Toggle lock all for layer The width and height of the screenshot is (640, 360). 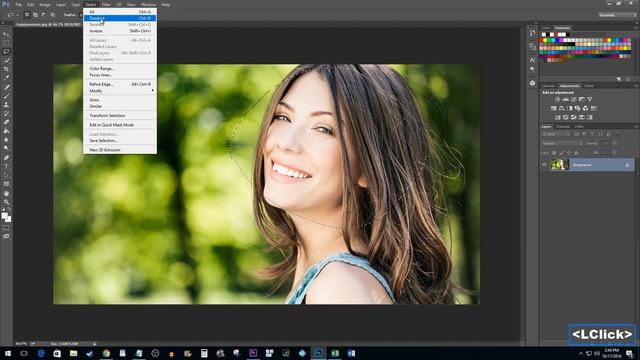[576, 153]
